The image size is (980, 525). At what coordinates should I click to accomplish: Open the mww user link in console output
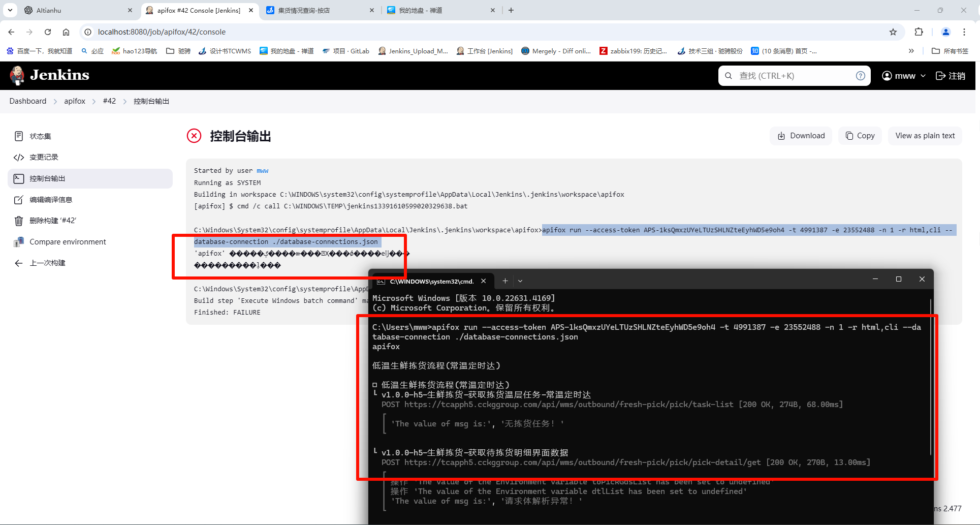262,171
